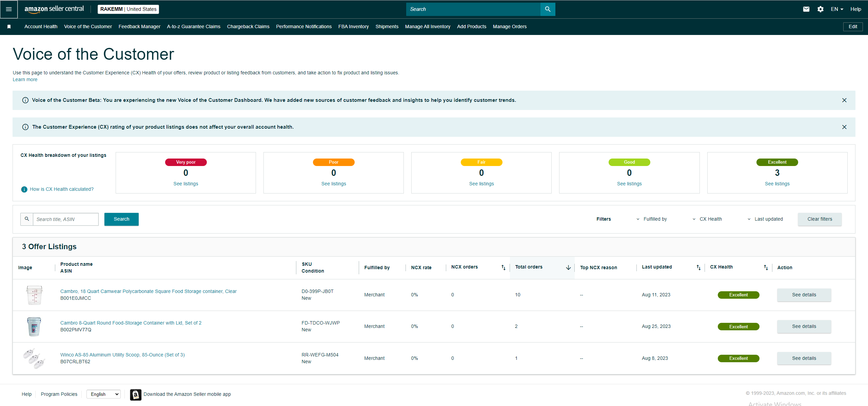Image resolution: width=868 pixels, height=406 pixels.
Task: Click the magnifier search button in header
Action: (548, 9)
